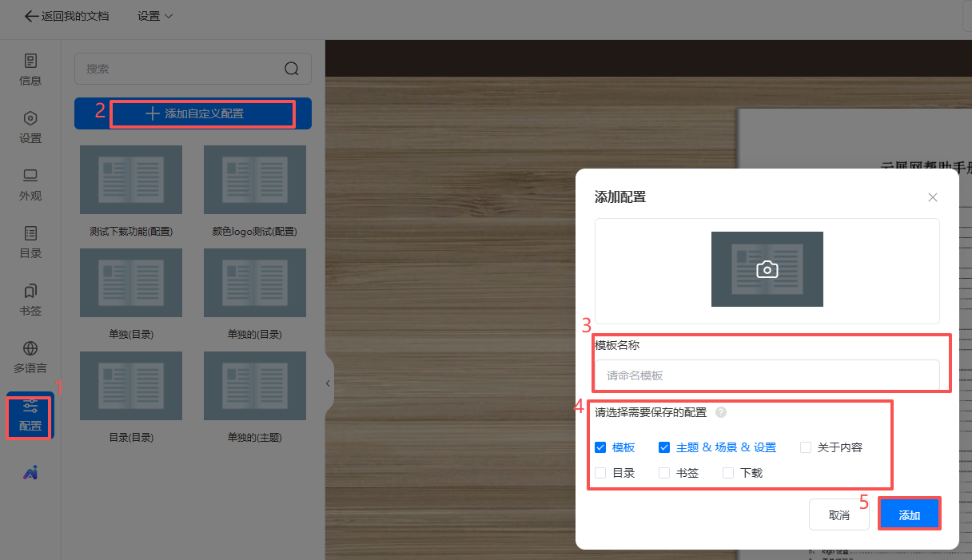
Task: Click the 模板名称 input field
Action: coord(767,375)
